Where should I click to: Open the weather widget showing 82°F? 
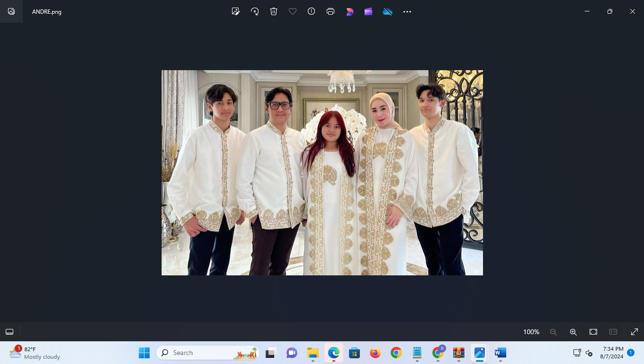[x=35, y=353]
